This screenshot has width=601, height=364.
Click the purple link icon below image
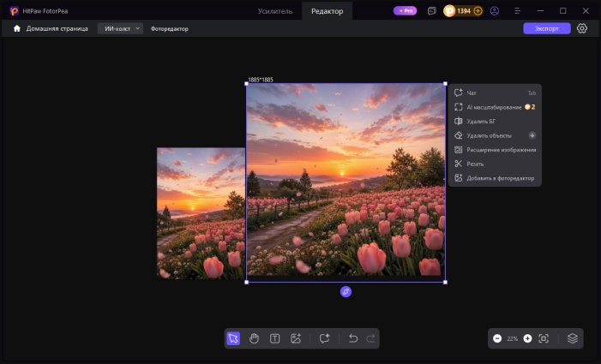[x=346, y=292]
